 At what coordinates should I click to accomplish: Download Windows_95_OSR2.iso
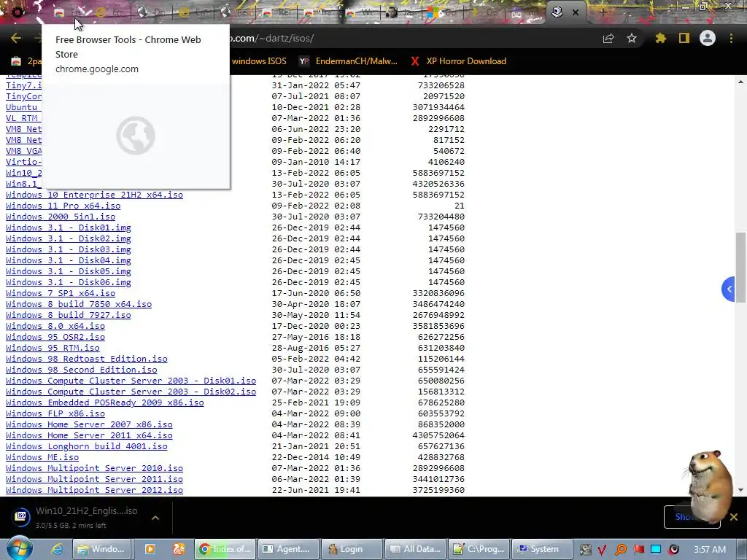55,337
